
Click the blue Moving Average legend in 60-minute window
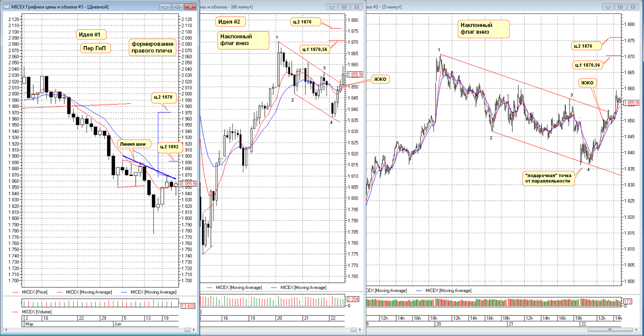pyautogui.click(x=299, y=288)
